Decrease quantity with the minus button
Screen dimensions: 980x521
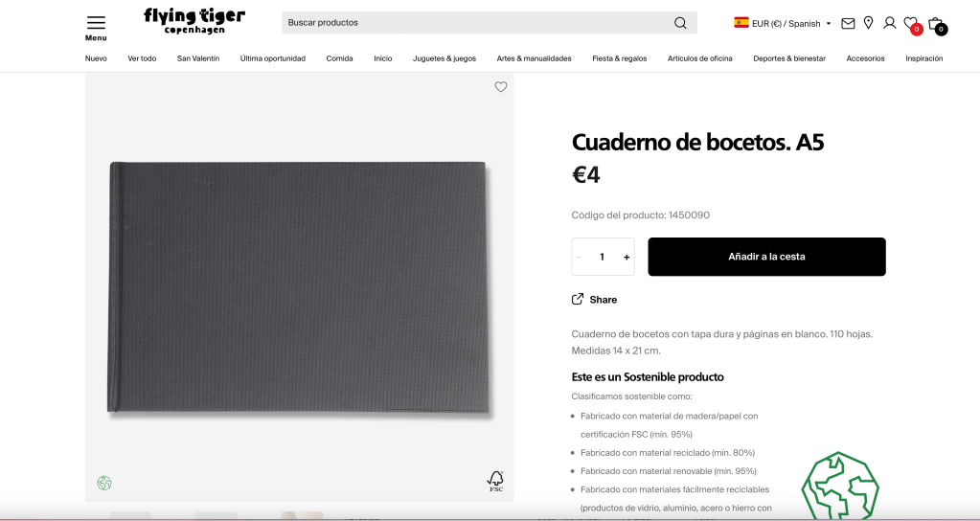coord(578,257)
